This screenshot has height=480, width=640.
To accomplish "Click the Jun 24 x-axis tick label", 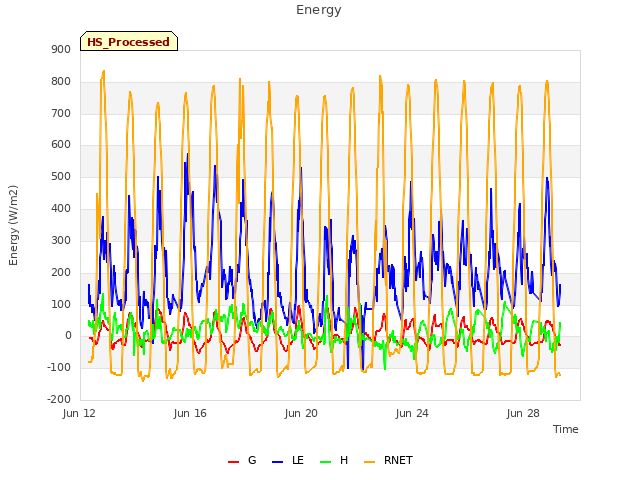I will point(412,413).
